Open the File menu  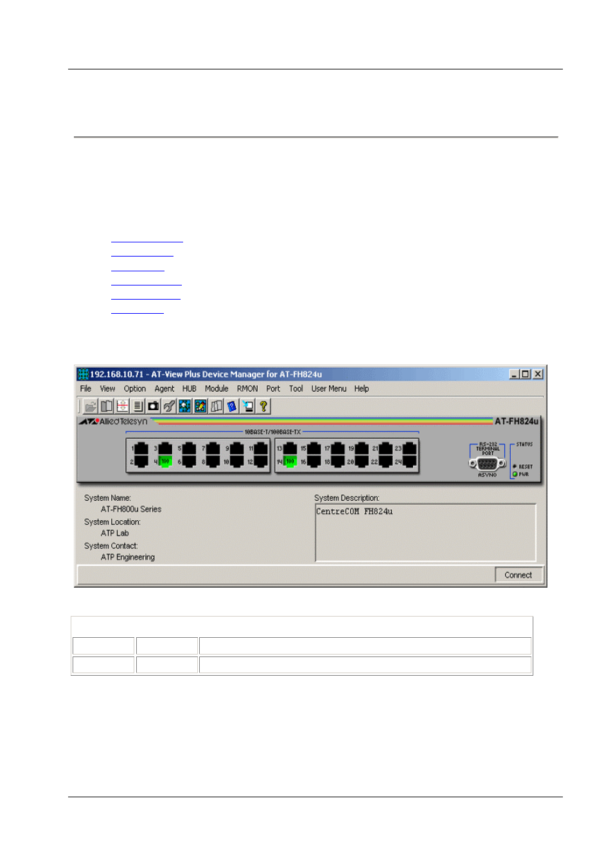[85, 389]
